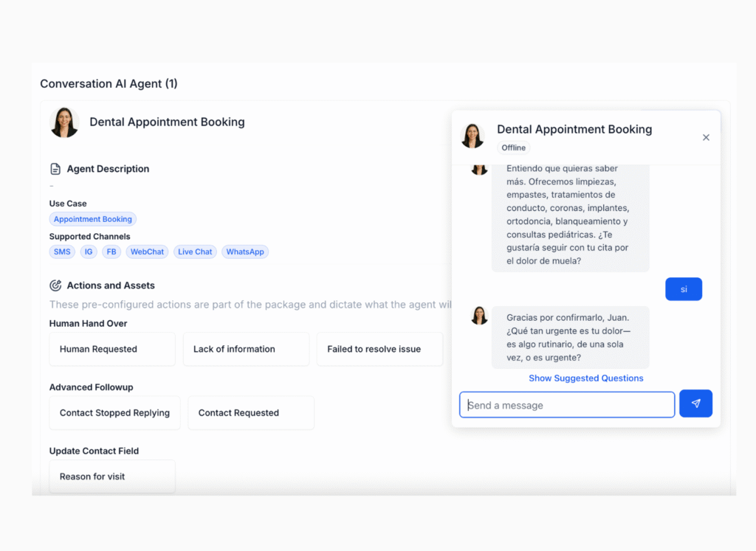Focus the Send a message input field
Image resolution: width=756 pixels, height=551 pixels.
[567, 405]
